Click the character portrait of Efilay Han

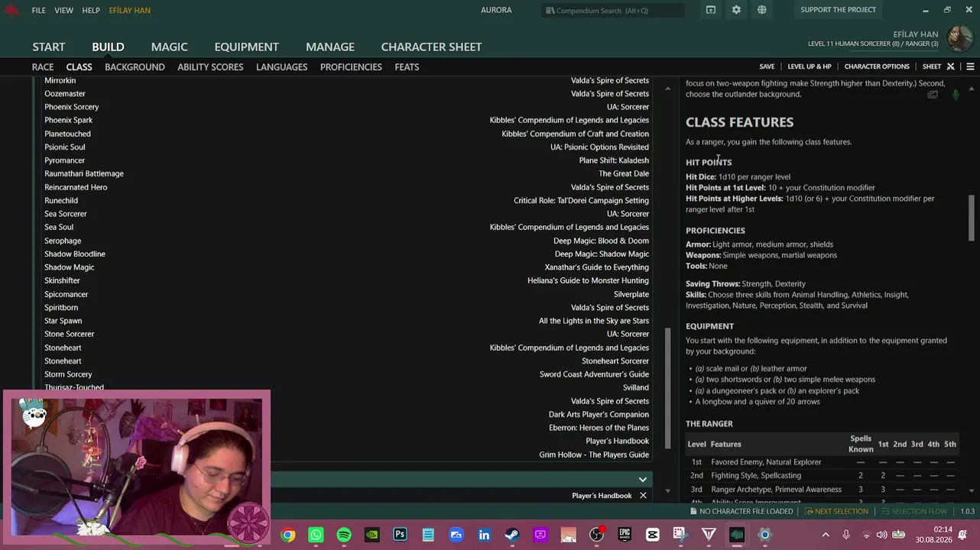pos(959,38)
